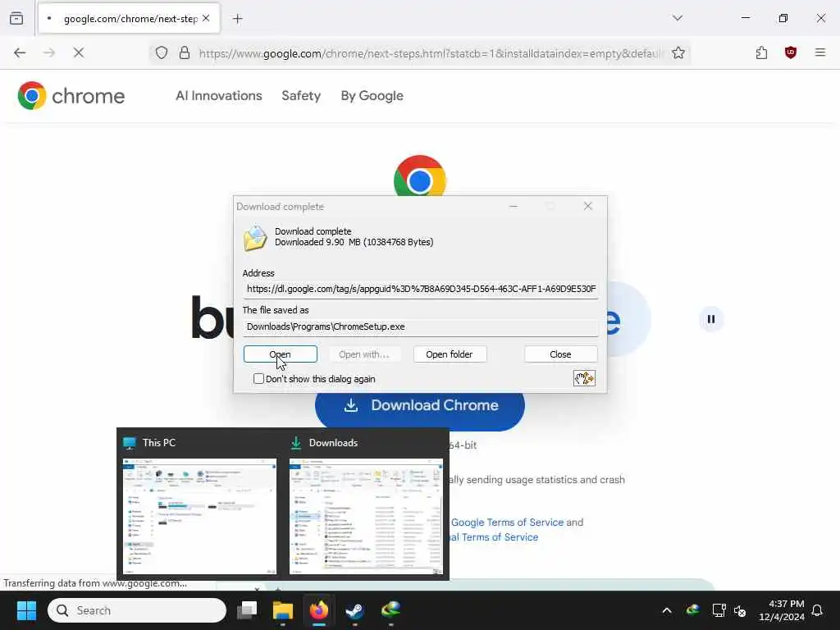Open the additional Terms of Service link
840x630 pixels.
pos(493,537)
